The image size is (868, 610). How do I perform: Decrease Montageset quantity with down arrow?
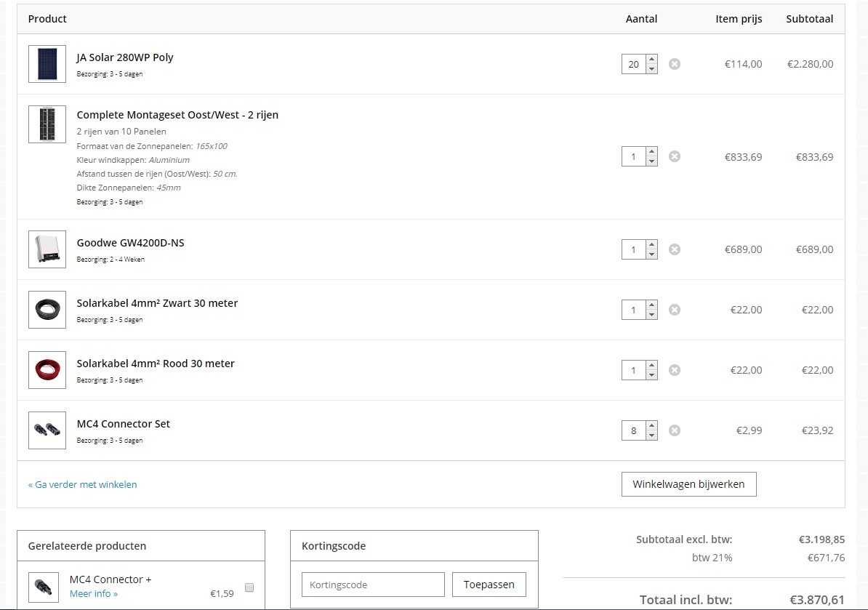(x=651, y=161)
